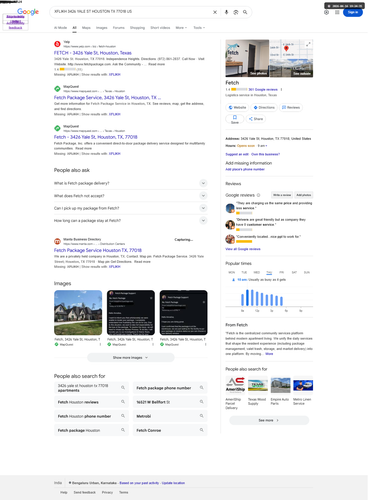Viewport: 372px width, 500px height.
Task: Expand the map in Fetch panel
Action: 309,44
